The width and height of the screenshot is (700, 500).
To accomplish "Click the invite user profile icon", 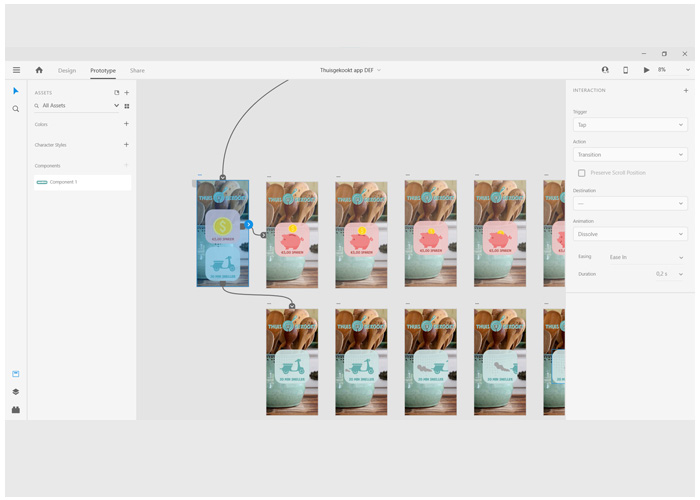I will point(605,70).
